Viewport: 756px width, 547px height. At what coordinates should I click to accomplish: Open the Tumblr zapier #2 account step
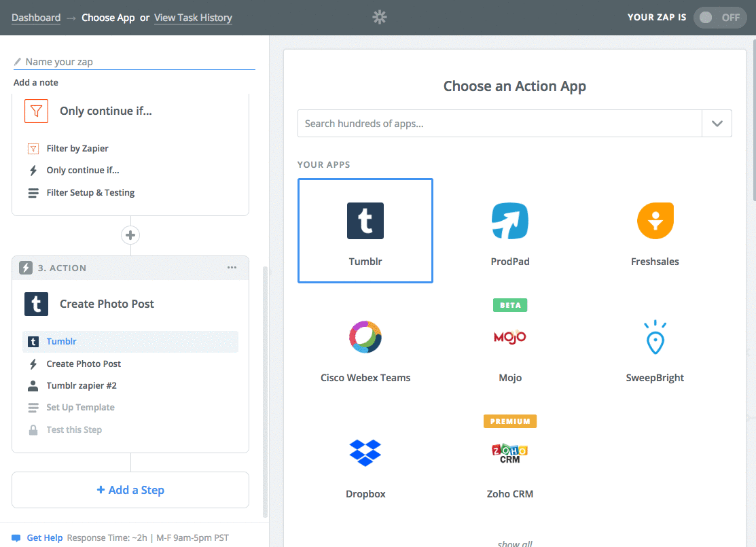81,386
